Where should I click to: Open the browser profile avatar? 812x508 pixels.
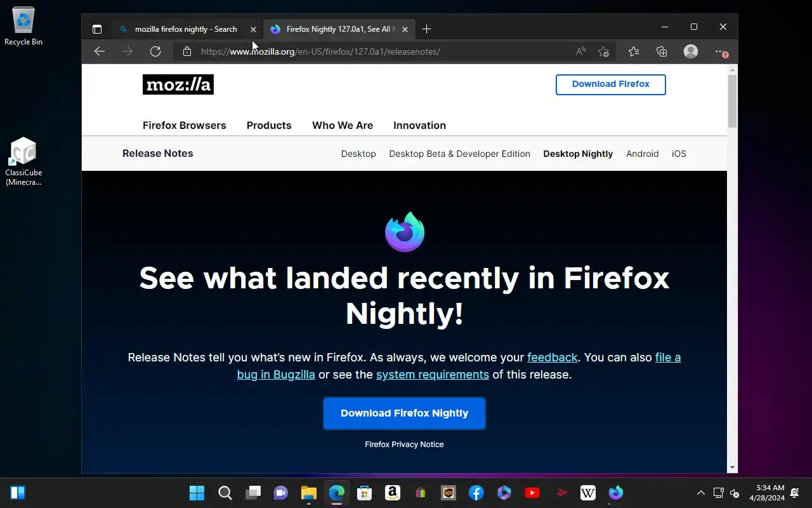pos(691,51)
